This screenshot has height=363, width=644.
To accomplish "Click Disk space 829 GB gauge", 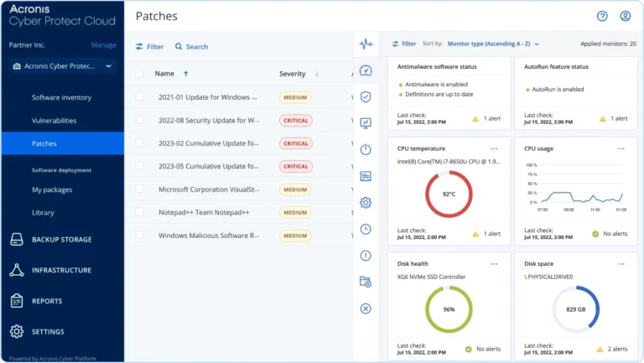I will click(x=575, y=309).
